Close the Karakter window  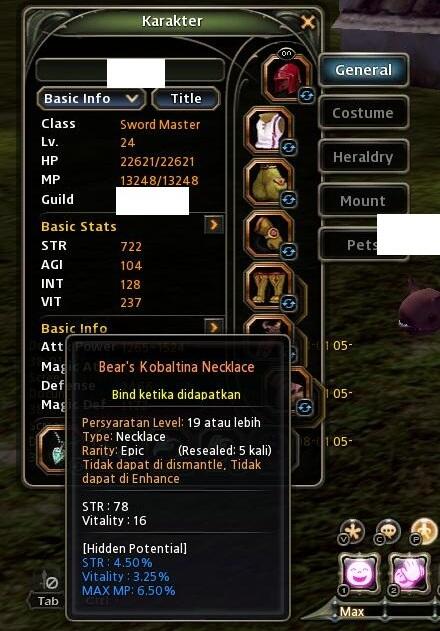click(308, 22)
